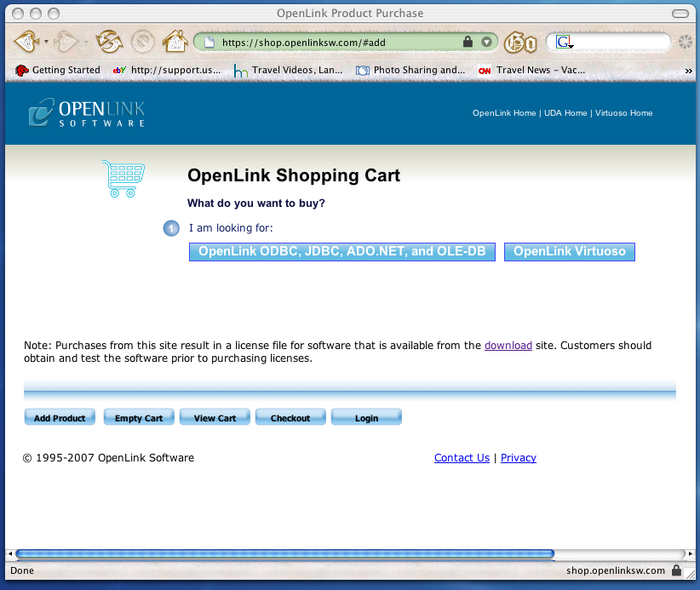Open the Contact Us link
The height and width of the screenshot is (590, 700).
[462, 458]
